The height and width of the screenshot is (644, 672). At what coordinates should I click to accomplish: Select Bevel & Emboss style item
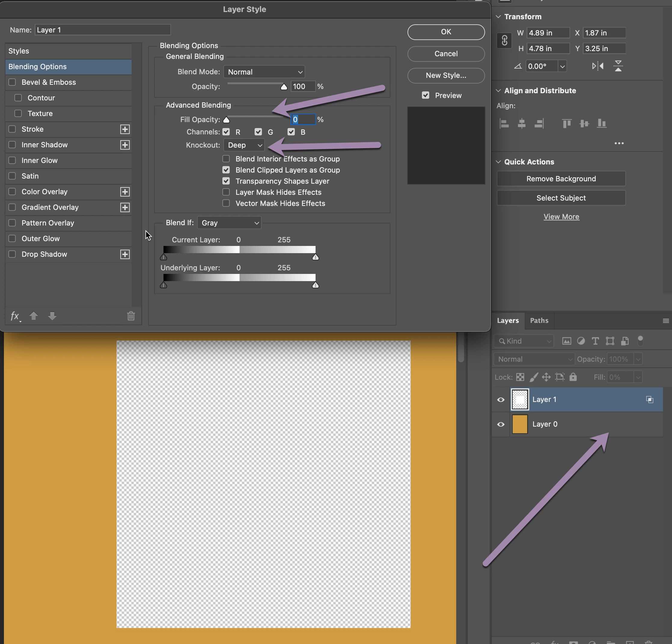click(x=49, y=82)
